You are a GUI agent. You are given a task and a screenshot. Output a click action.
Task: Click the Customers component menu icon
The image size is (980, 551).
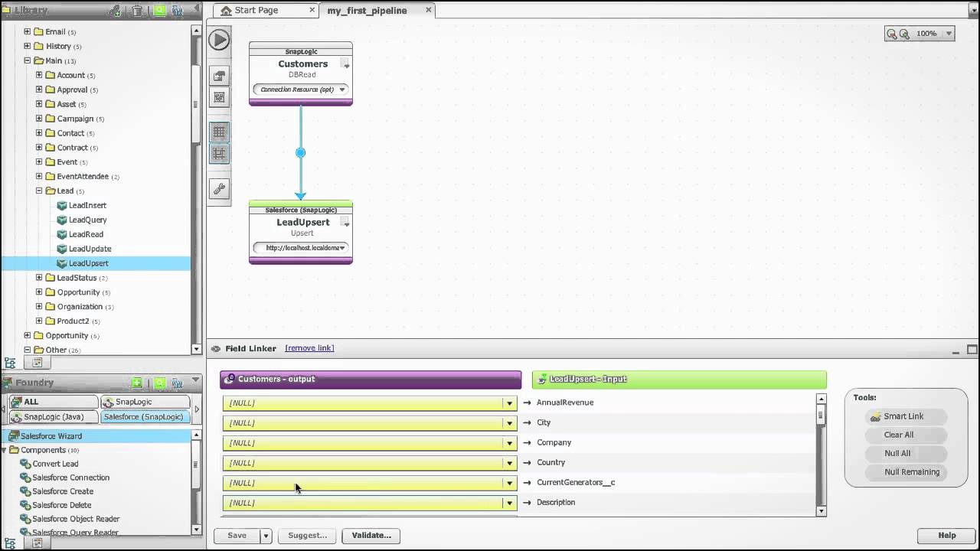pyautogui.click(x=345, y=64)
